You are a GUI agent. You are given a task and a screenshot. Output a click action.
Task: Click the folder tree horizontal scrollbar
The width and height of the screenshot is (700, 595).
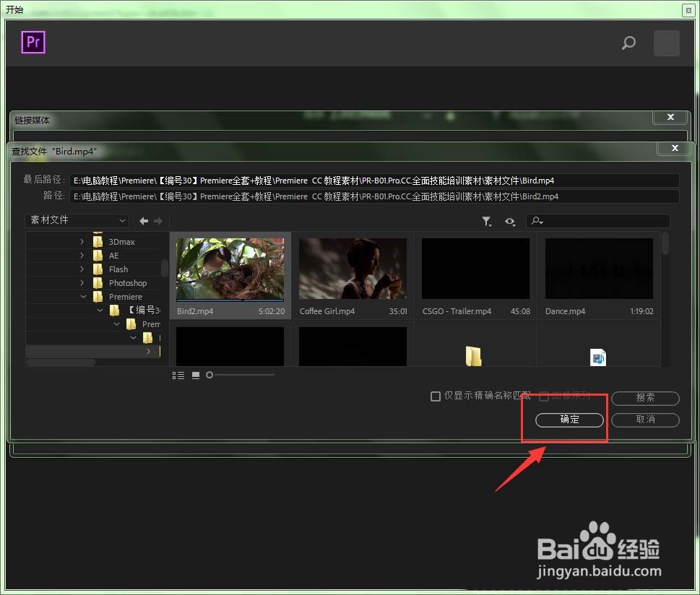click(61, 362)
